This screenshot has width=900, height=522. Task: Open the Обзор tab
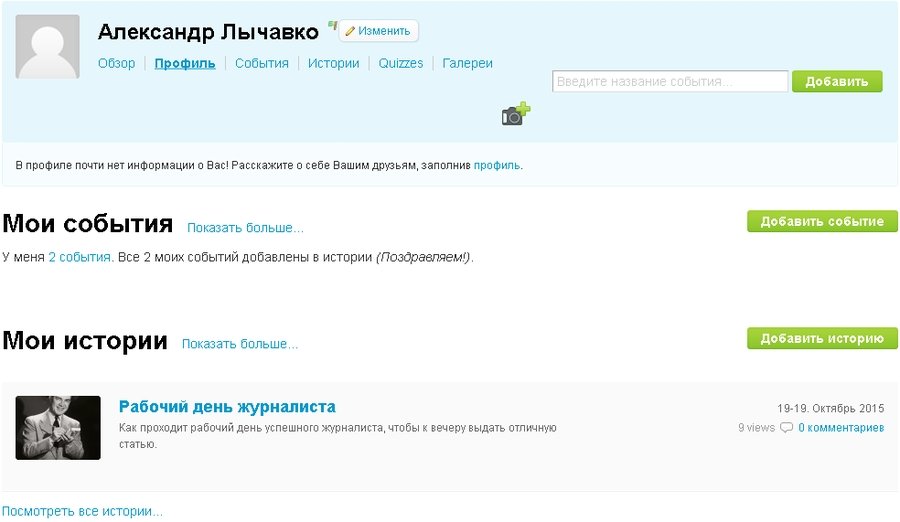coord(117,63)
